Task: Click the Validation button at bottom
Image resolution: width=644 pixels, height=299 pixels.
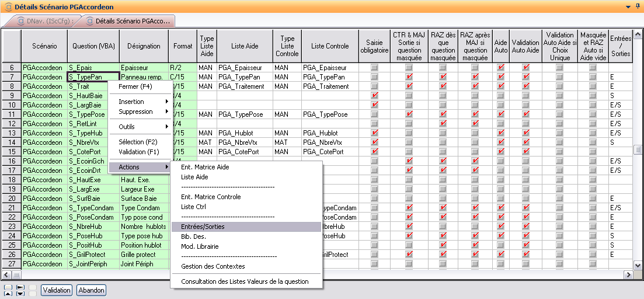Action: 56,290
